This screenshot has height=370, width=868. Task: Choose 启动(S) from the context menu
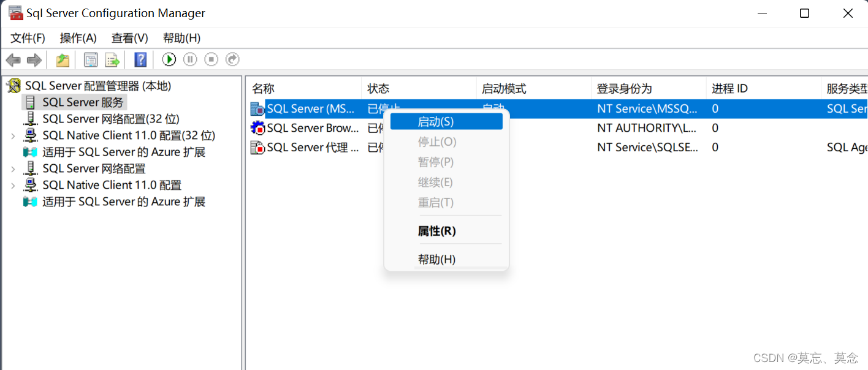point(446,121)
